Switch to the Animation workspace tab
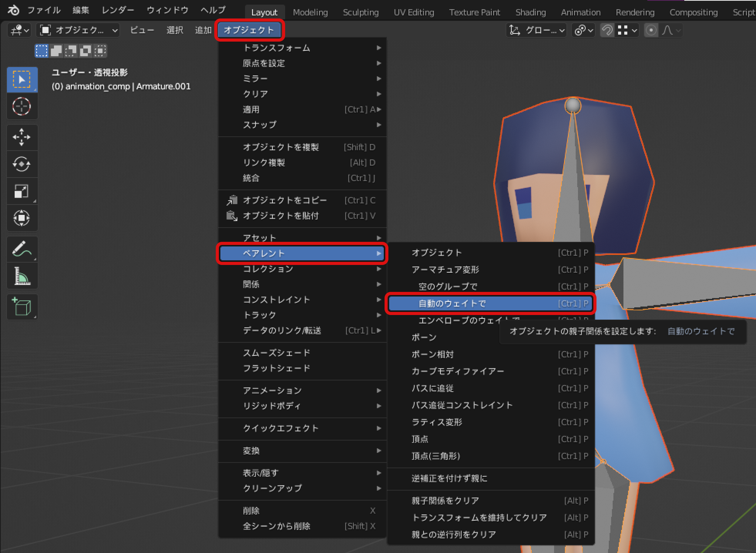 (581, 12)
